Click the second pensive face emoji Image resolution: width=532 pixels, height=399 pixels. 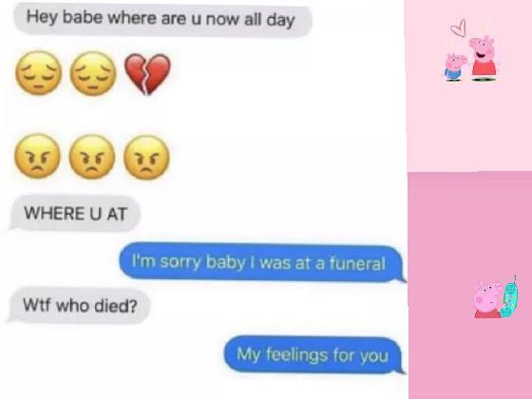[93, 73]
